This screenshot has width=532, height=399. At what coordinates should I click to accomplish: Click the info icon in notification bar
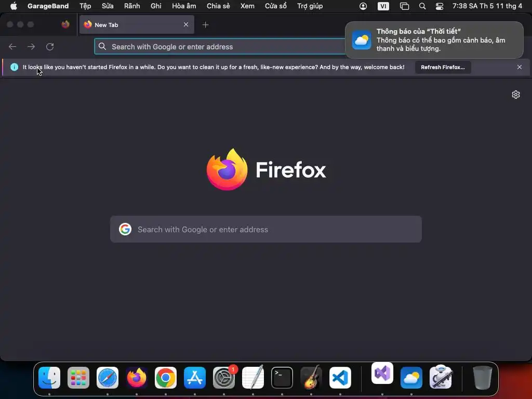(14, 67)
